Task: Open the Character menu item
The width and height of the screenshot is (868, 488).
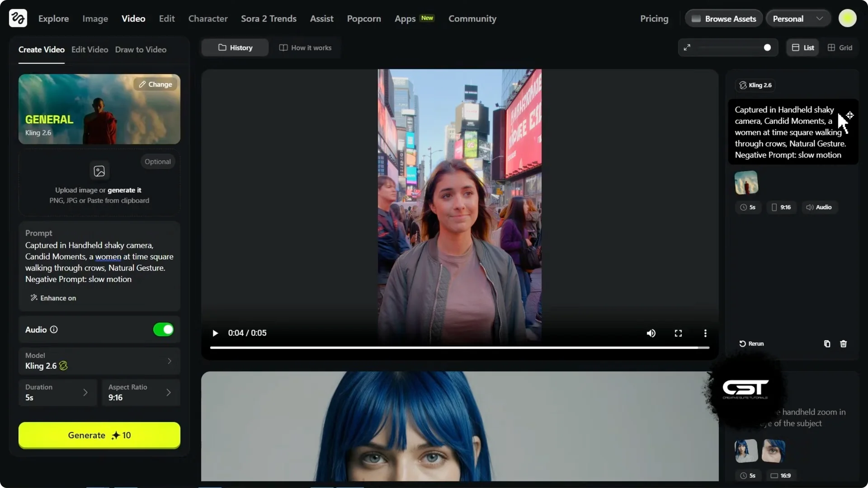Action: 208,19
